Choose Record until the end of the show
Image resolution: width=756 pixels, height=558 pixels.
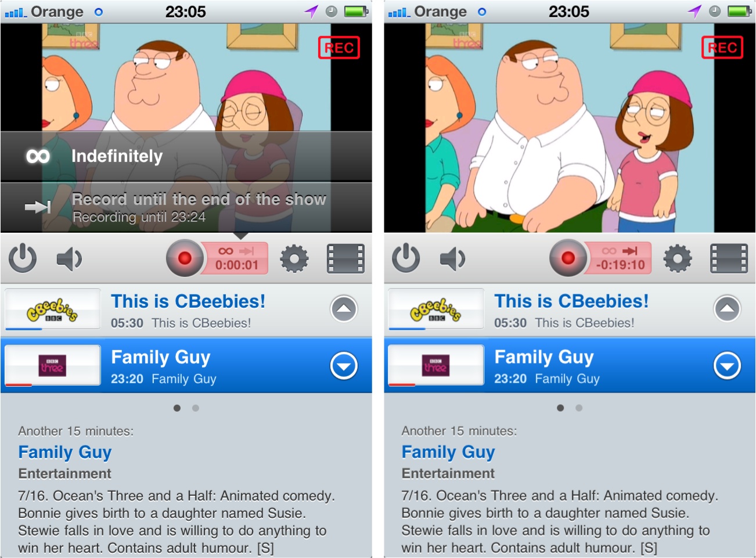[x=186, y=208]
